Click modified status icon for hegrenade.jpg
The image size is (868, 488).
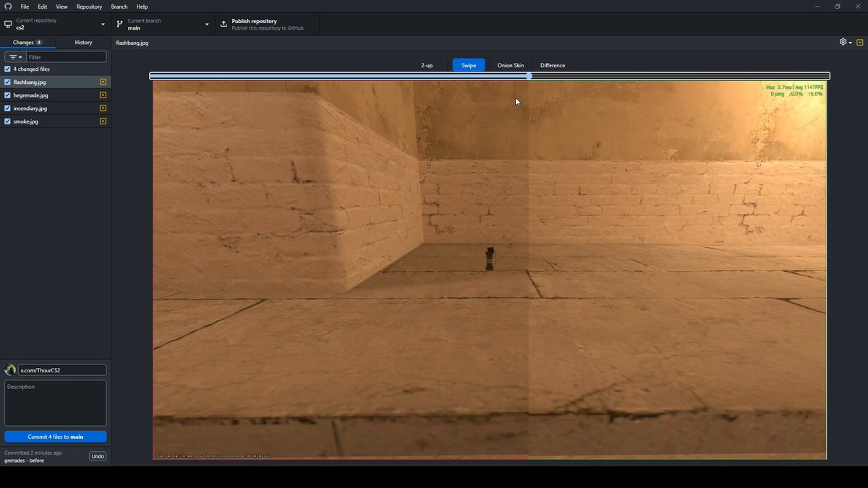(x=103, y=95)
